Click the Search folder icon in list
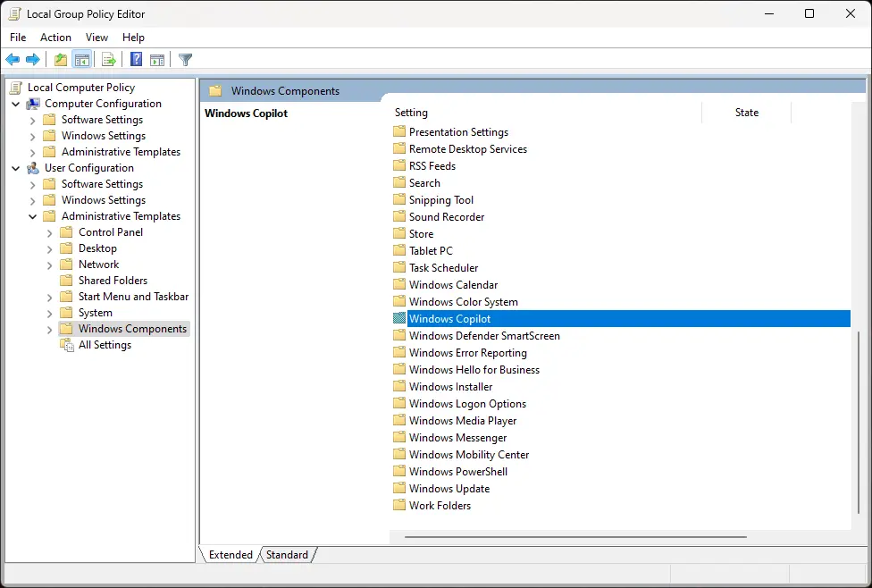Image resolution: width=872 pixels, height=588 pixels. pyautogui.click(x=399, y=182)
